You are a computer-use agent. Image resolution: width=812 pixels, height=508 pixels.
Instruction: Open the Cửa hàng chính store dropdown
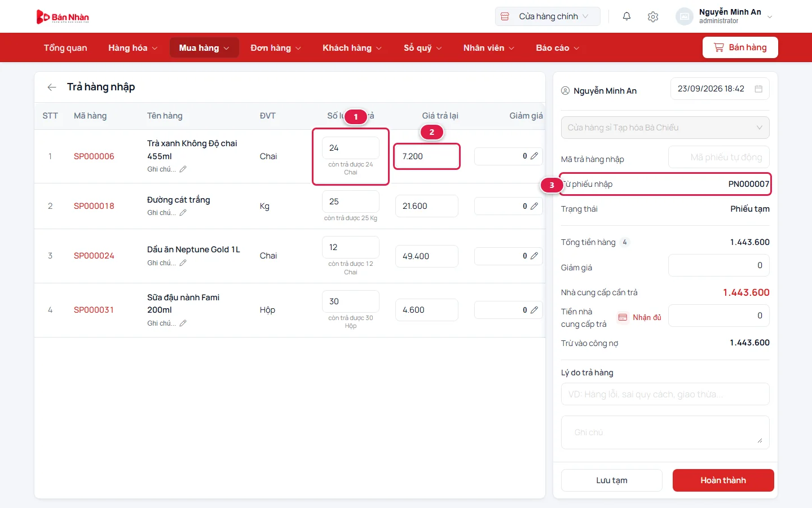(548, 16)
